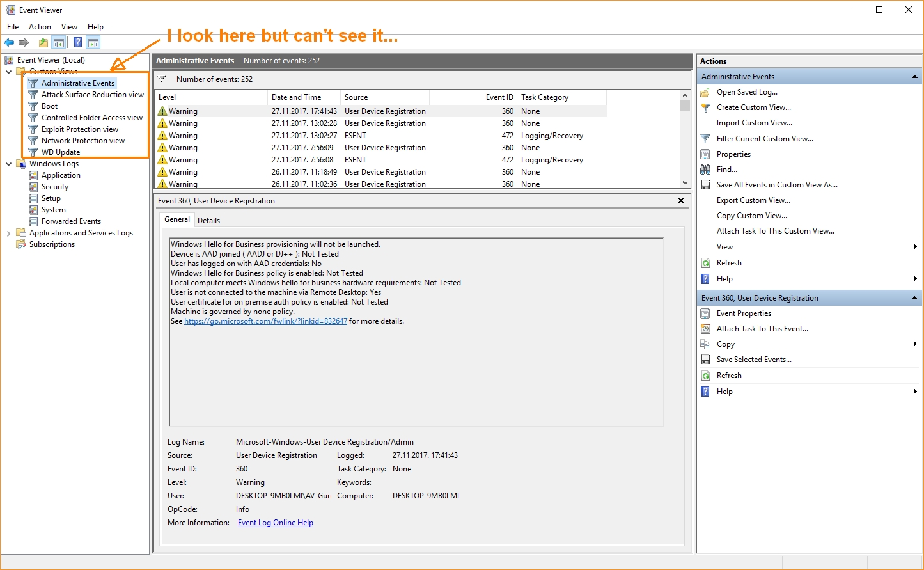Select the Security log in the tree

point(55,187)
